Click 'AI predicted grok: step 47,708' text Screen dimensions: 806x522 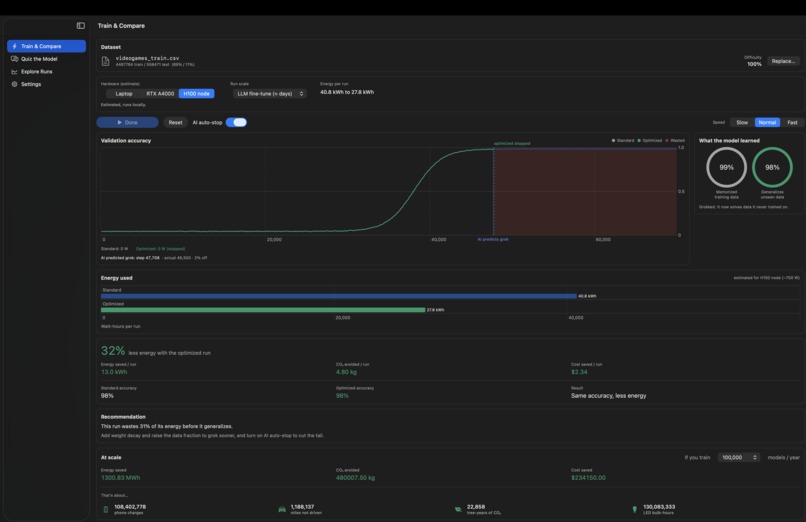click(x=130, y=258)
